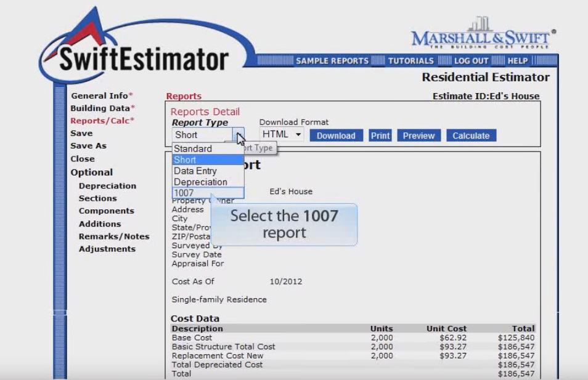This screenshot has width=588, height=380.
Task: Open the Sections optional page
Action: coord(97,198)
